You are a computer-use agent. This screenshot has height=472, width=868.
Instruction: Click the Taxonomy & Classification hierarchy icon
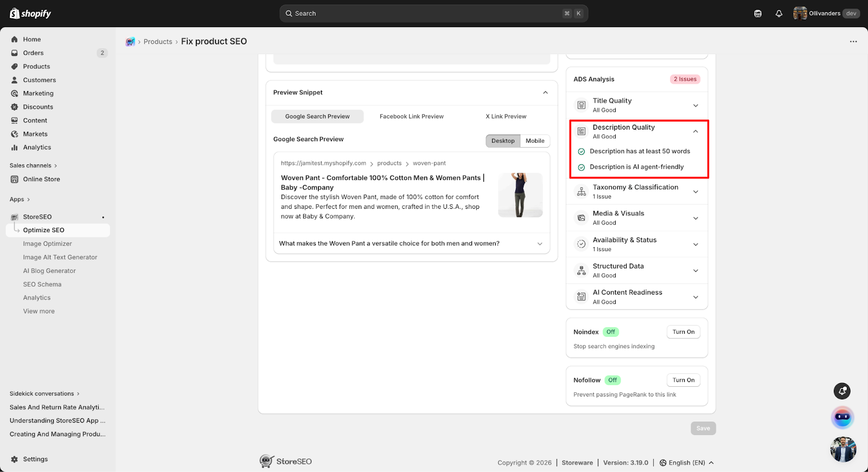coord(582,192)
